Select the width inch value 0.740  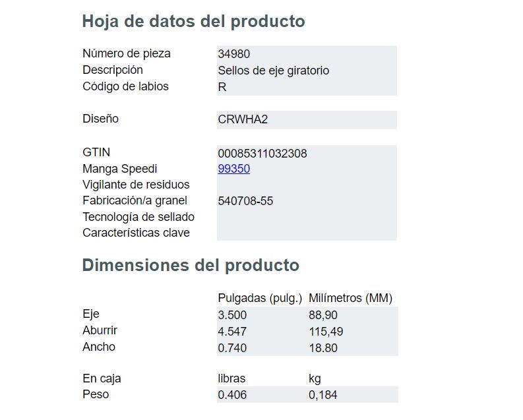point(232,348)
